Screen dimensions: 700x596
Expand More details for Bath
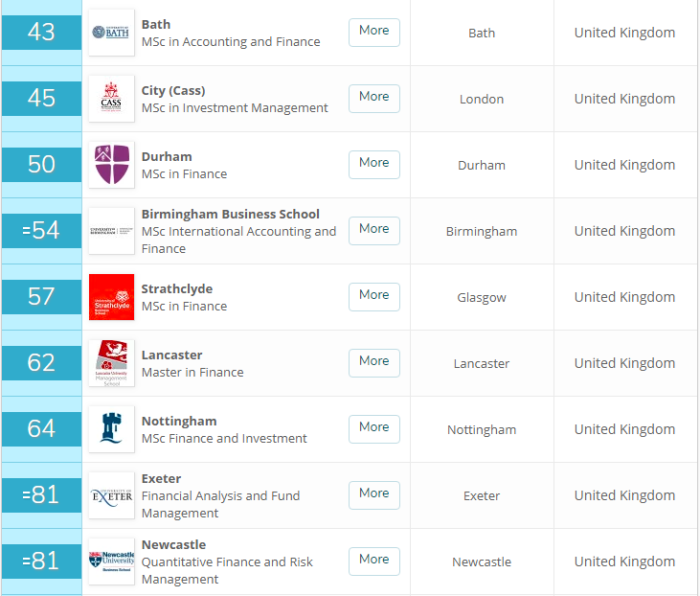(x=373, y=31)
